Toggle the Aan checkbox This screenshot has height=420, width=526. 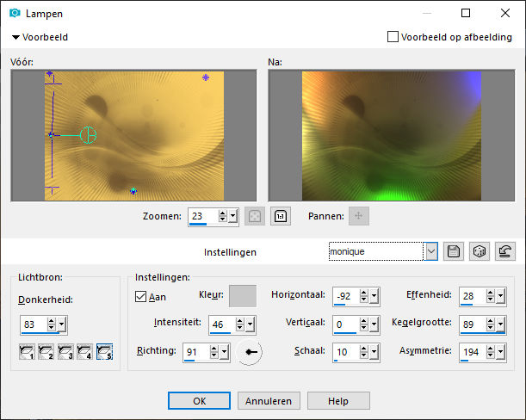[x=140, y=297]
